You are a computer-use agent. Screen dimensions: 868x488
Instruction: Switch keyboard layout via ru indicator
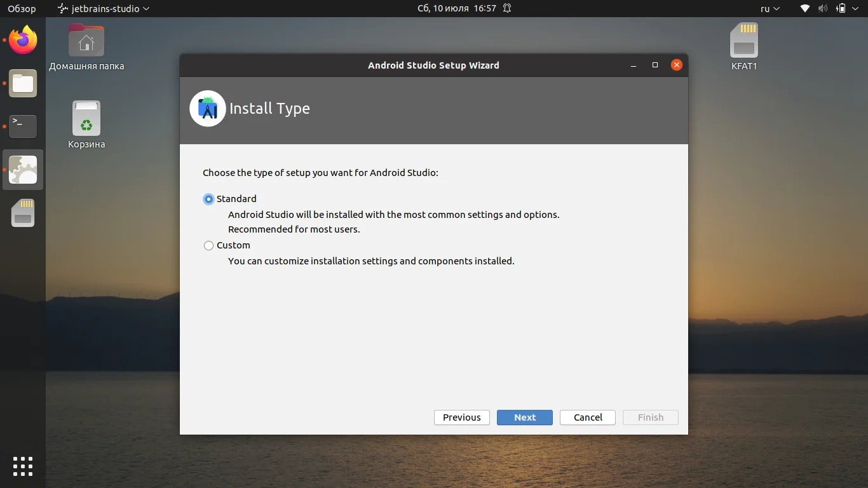pos(770,9)
